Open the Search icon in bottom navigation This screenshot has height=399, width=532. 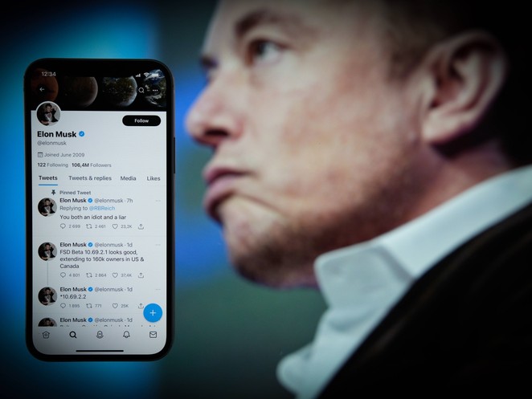click(x=73, y=335)
